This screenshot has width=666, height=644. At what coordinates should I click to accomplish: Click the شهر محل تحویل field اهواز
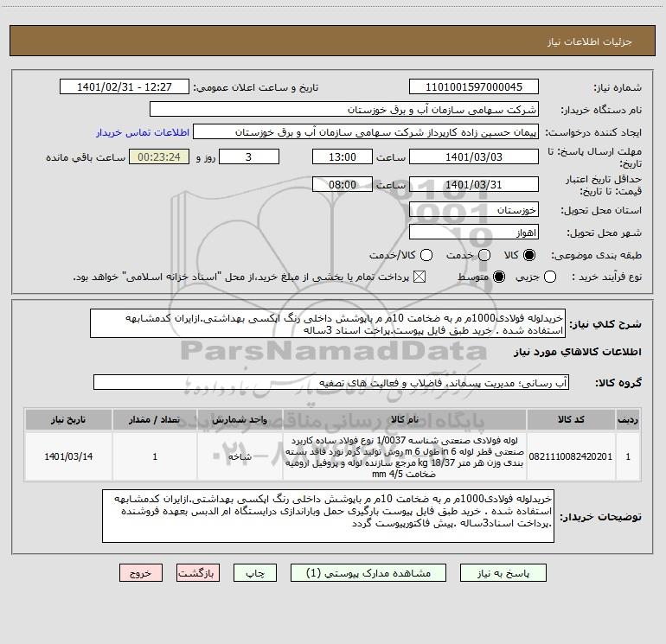coord(474,232)
